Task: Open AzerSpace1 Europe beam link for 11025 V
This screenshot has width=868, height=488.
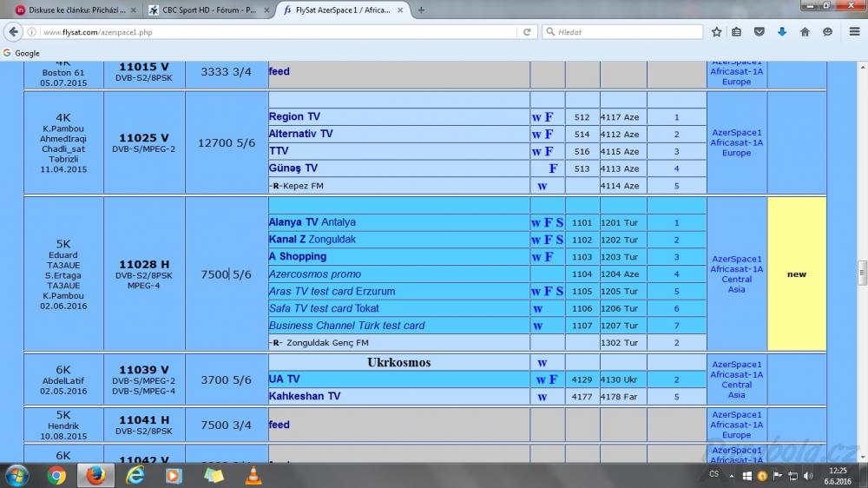Action: tap(736, 142)
